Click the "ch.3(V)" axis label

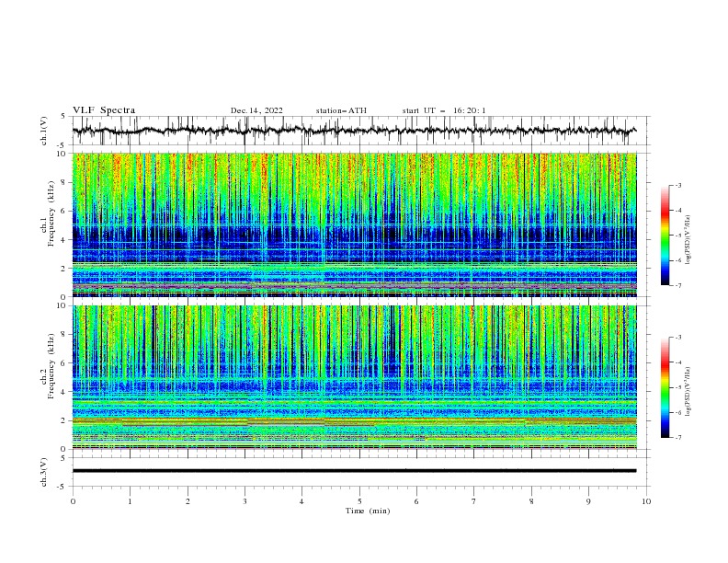(x=44, y=472)
